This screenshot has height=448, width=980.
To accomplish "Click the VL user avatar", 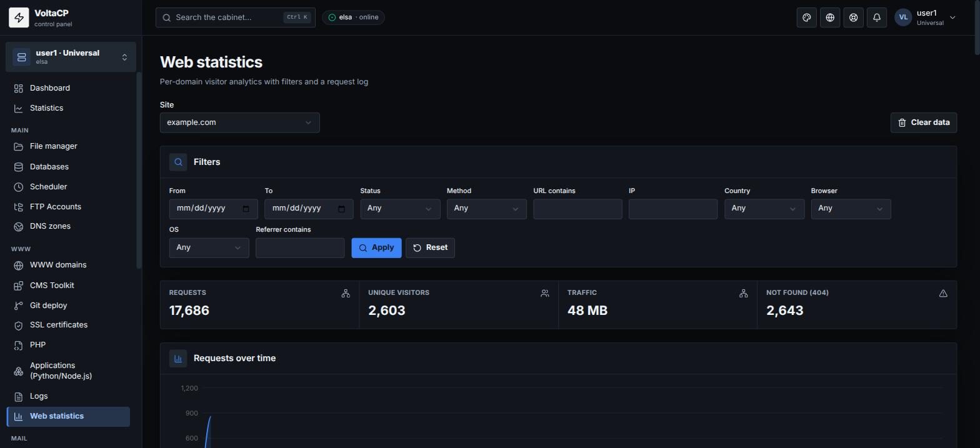I will coord(903,17).
